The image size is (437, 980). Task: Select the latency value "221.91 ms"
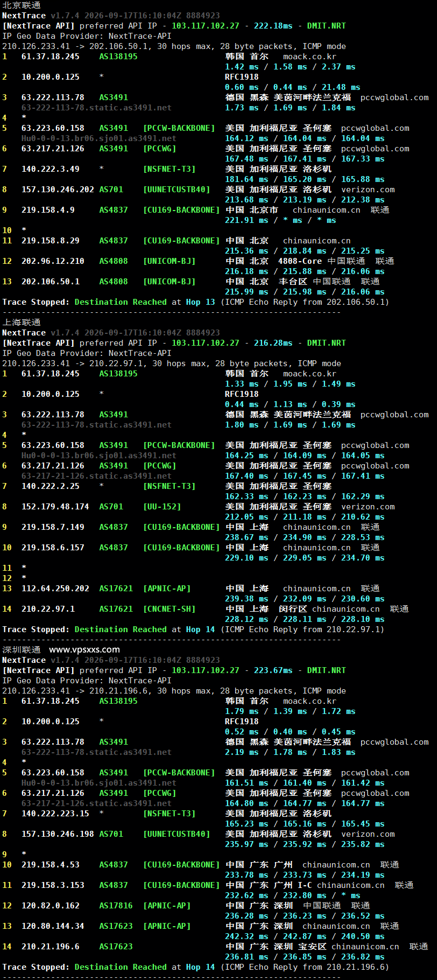(246, 220)
